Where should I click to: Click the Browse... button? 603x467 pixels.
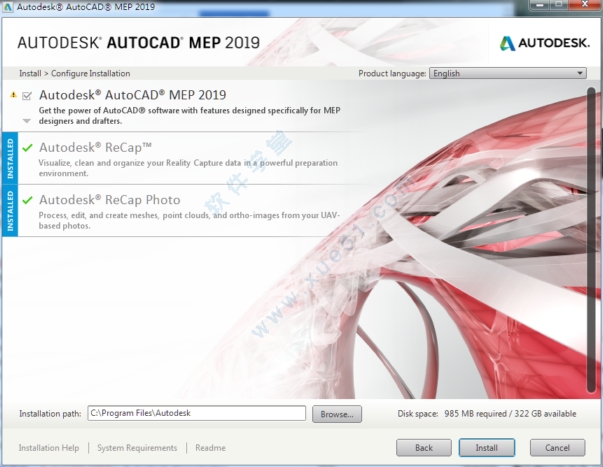(337, 414)
